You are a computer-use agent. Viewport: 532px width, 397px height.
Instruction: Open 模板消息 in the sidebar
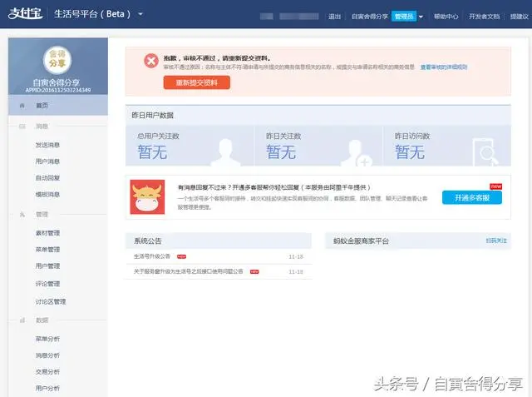(x=47, y=194)
